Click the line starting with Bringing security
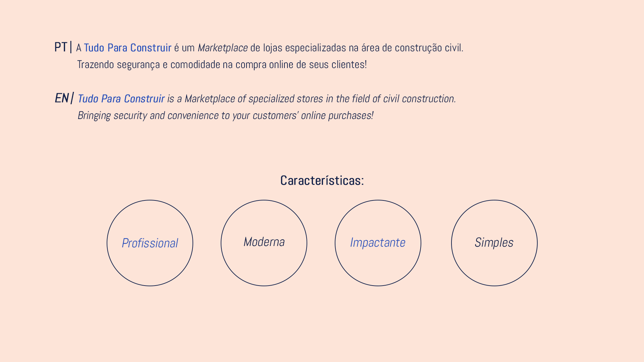Screen dimensions: 644x362 click(x=225, y=116)
